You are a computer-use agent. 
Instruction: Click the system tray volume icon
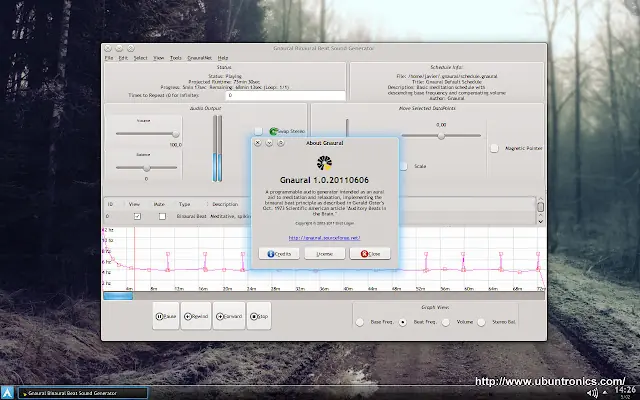tap(592, 393)
